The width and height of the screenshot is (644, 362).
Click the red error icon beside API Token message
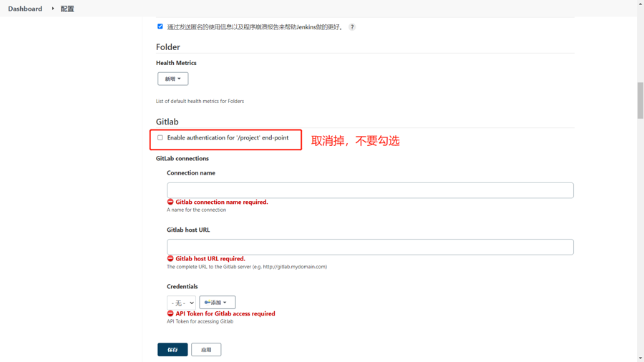[x=170, y=313]
